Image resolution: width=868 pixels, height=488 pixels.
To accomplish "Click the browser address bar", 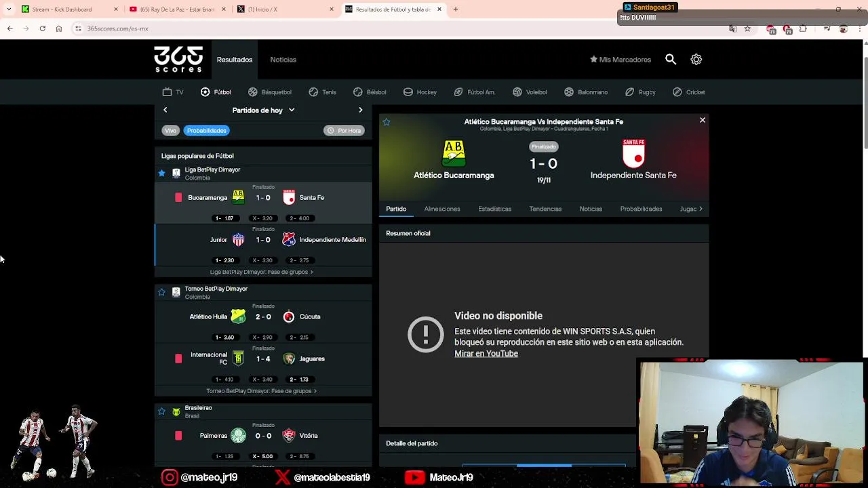I will tap(400, 28).
